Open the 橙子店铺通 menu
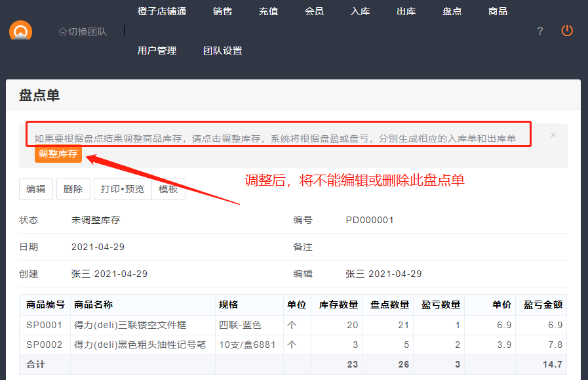This screenshot has width=588, height=380. point(162,11)
